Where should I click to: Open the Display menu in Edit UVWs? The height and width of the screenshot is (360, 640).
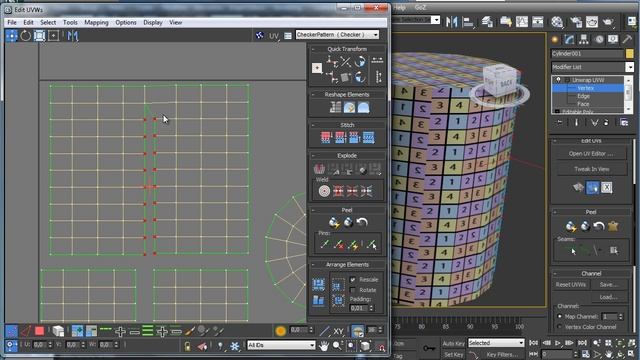coord(153,22)
